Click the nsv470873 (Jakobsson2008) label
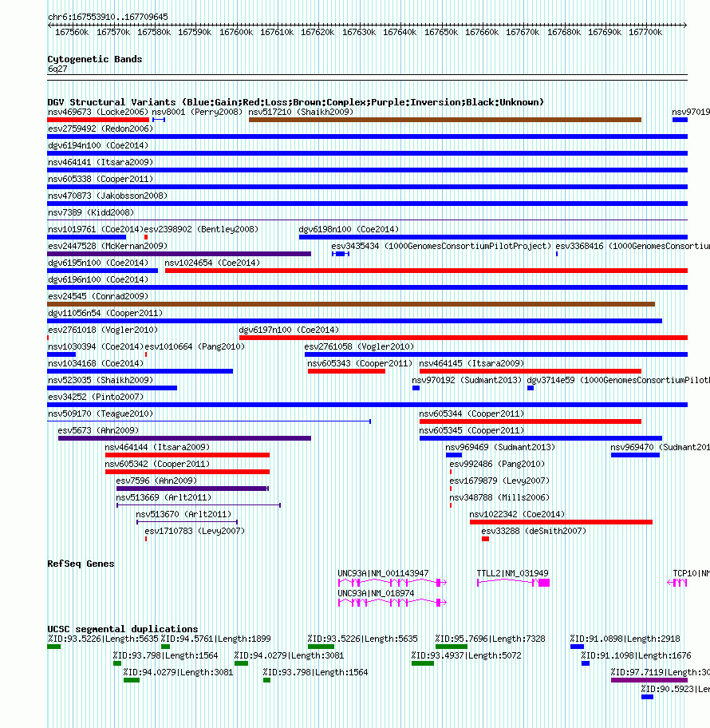Screen dimensions: 710x728 108,196
